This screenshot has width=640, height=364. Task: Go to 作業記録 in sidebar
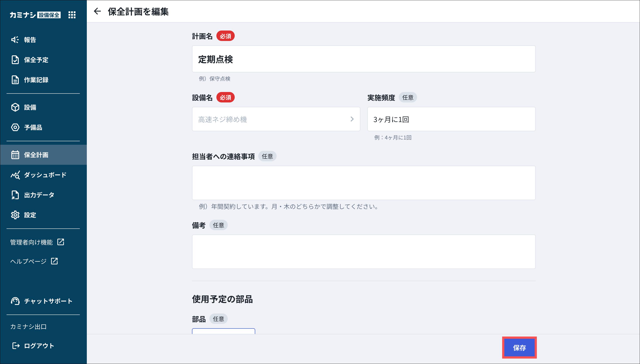point(36,80)
